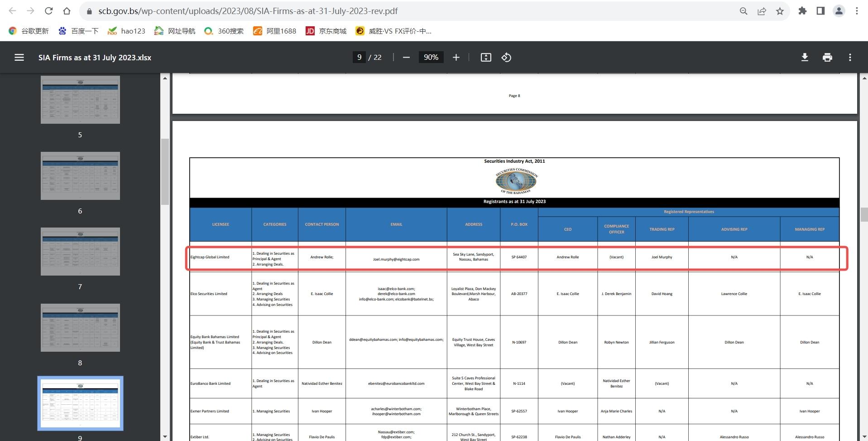The width and height of the screenshot is (868, 441).
Task: Share this page from the address bar
Action: tap(762, 11)
